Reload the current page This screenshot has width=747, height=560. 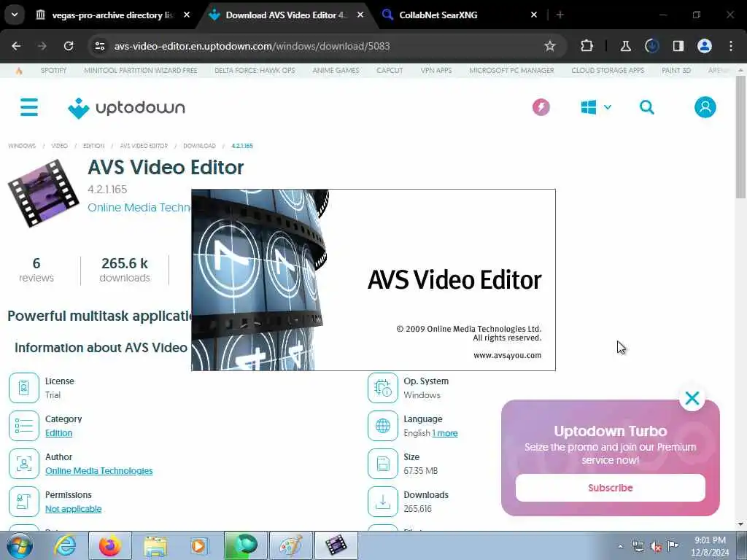69,46
